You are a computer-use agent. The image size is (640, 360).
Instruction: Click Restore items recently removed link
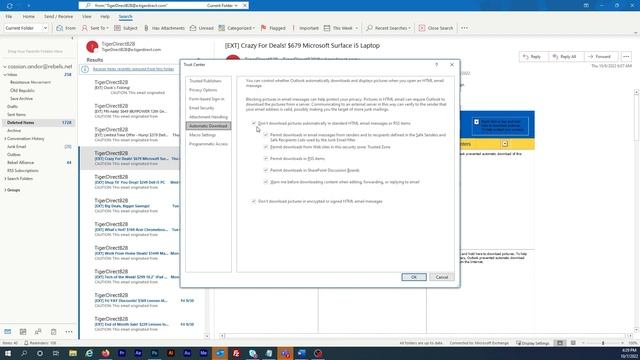tap(133, 69)
